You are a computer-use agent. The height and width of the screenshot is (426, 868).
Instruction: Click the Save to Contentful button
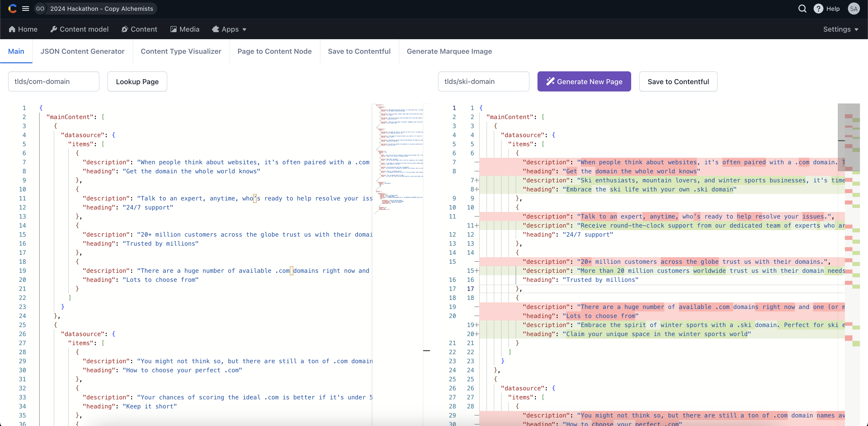click(x=678, y=81)
